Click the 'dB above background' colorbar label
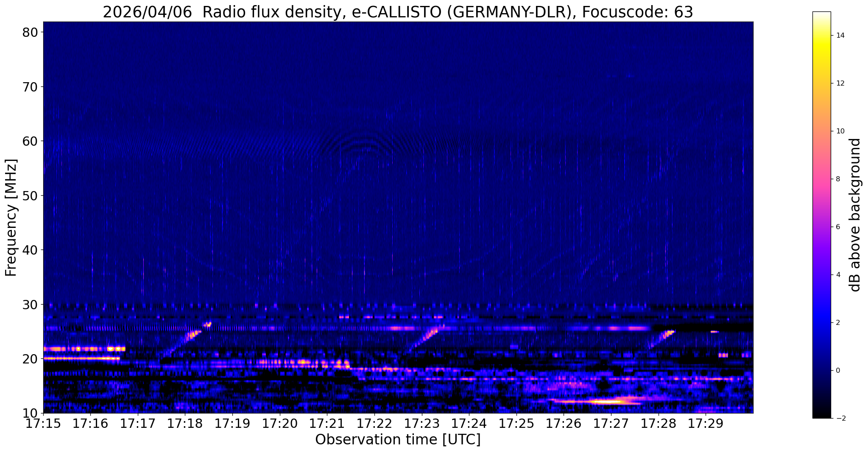The height and width of the screenshot is (452, 868). [x=855, y=215]
